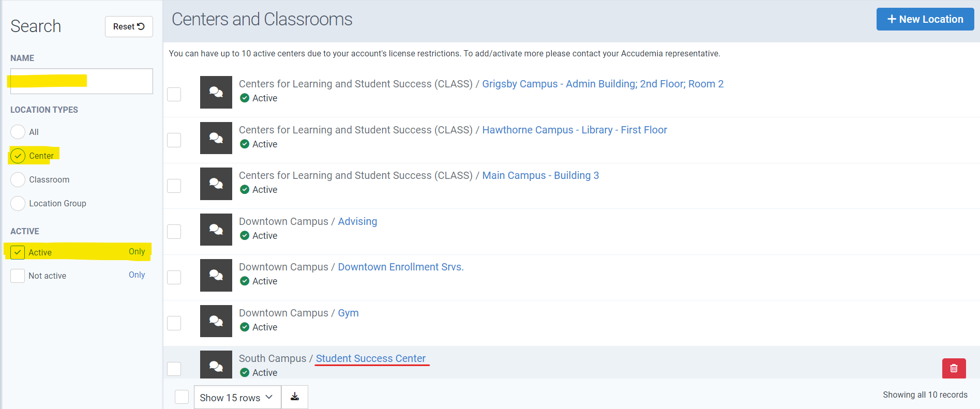Choose Location Group radio option

[18, 203]
